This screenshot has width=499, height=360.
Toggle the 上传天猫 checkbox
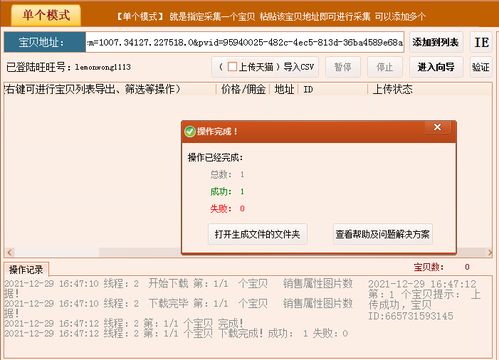click(x=232, y=67)
